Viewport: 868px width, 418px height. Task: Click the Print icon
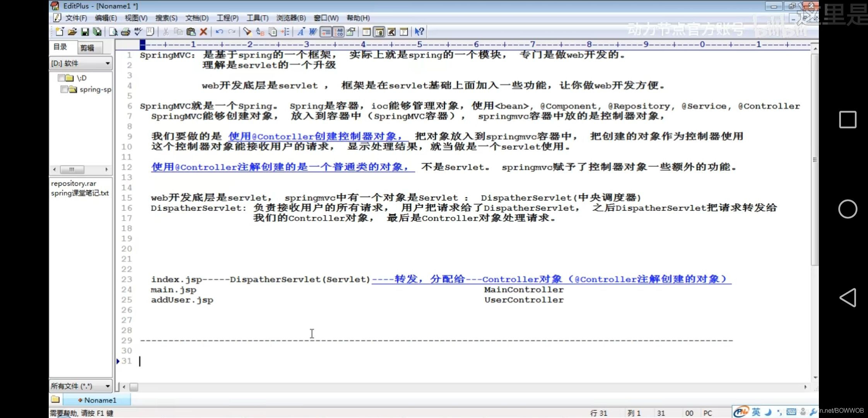125,32
